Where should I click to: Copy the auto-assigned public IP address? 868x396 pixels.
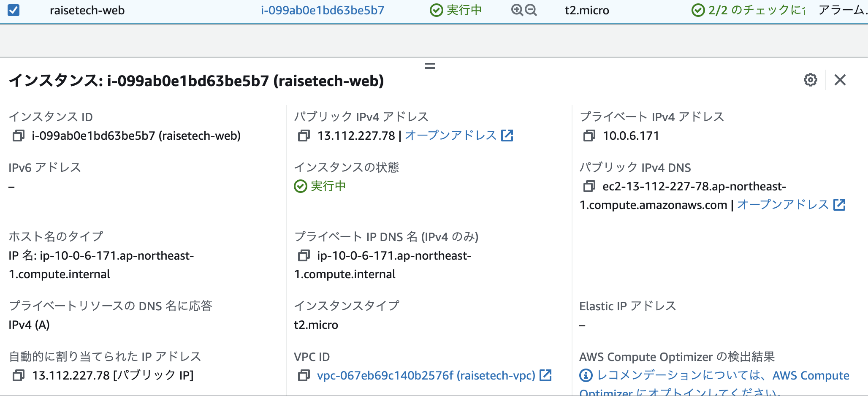[x=18, y=374]
